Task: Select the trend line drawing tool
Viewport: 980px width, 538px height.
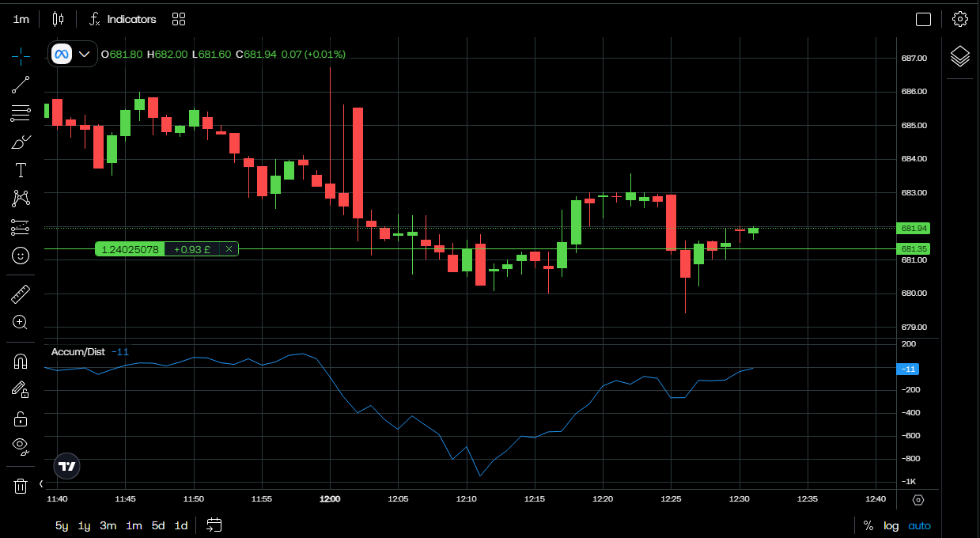Action: (21, 85)
